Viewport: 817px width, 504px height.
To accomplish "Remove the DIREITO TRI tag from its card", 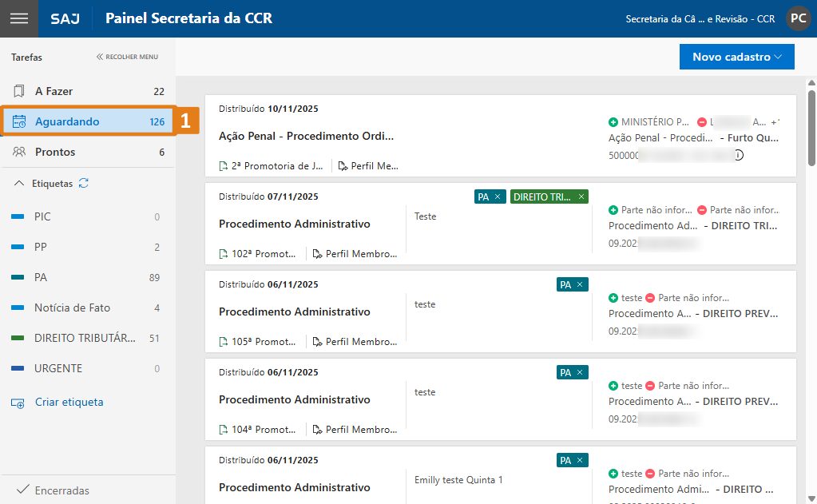I will 581,196.
